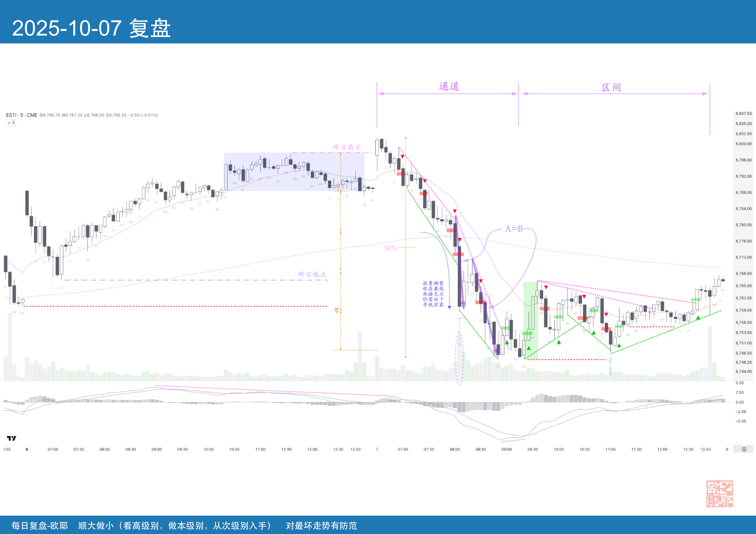Click the 昨日低点 label
The height and width of the screenshot is (534, 756).
pyautogui.click(x=312, y=274)
